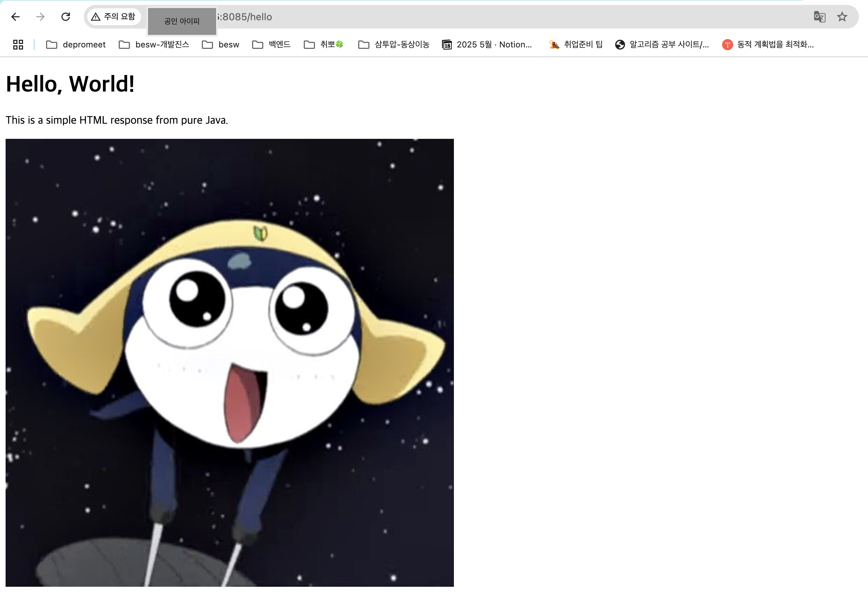Reload the current page
Screen dimensions: 868x600
(66, 17)
